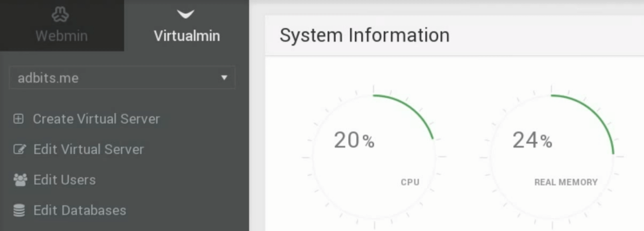Click the pencil icon beside Edit Virtual Server
The width and height of the screenshot is (644, 231).
[19, 150]
